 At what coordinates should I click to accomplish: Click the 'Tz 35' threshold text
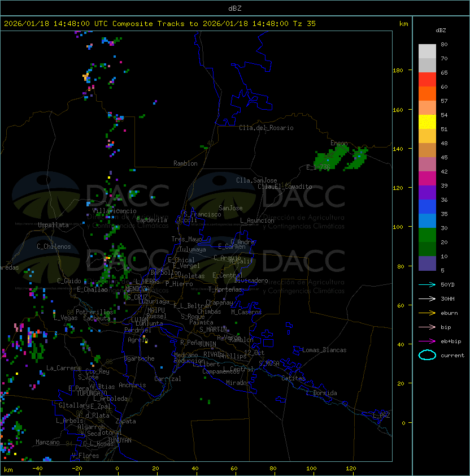click(x=304, y=24)
